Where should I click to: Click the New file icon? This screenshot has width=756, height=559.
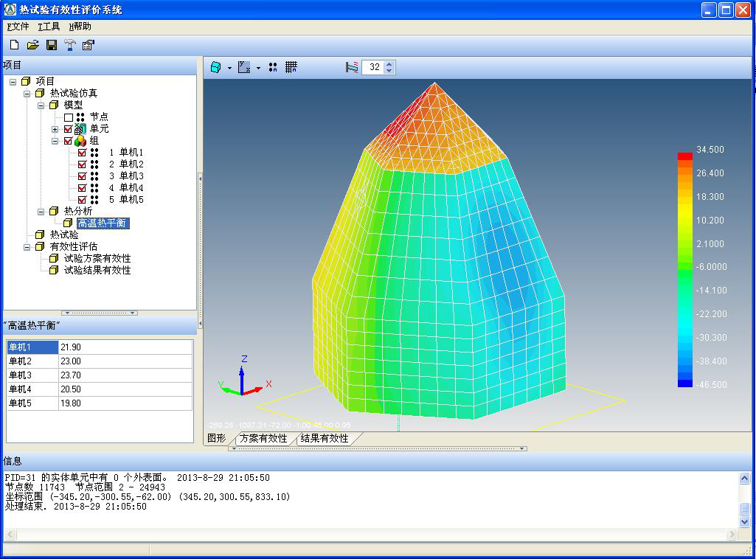tap(14, 45)
